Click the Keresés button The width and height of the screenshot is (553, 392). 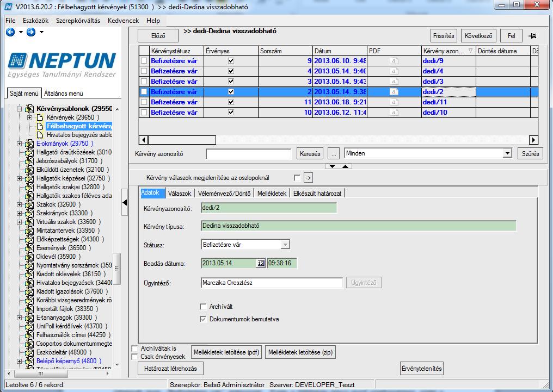click(x=310, y=154)
